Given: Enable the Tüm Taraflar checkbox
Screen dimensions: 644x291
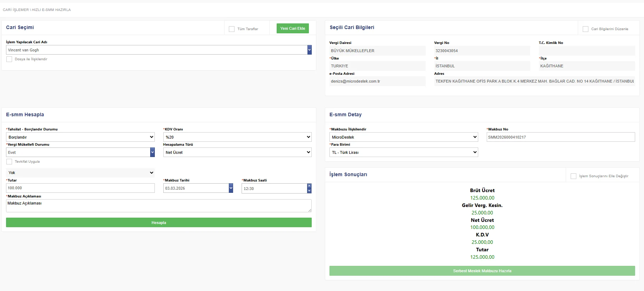Looking at the screenshot, I should [x=232, y=29].
